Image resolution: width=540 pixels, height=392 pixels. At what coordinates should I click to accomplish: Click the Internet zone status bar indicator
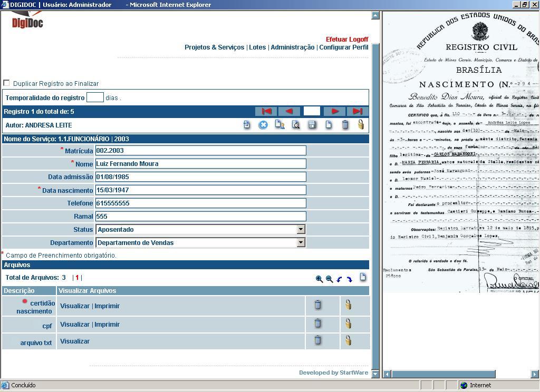[476, 385]
